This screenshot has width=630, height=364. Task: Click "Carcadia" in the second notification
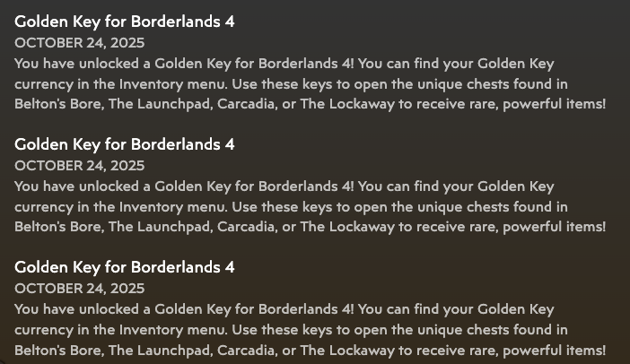tap(246, 227)
